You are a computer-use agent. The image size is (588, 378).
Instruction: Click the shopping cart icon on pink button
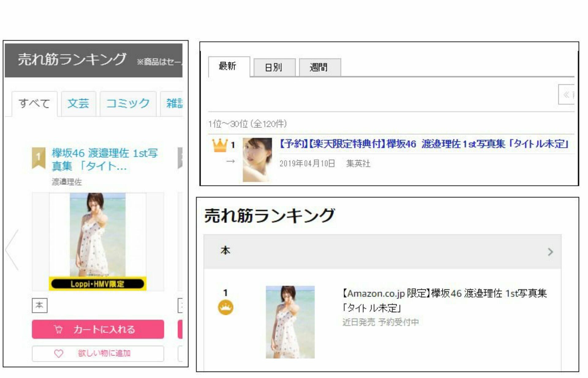pyautogui.click(x=58, y=329)
